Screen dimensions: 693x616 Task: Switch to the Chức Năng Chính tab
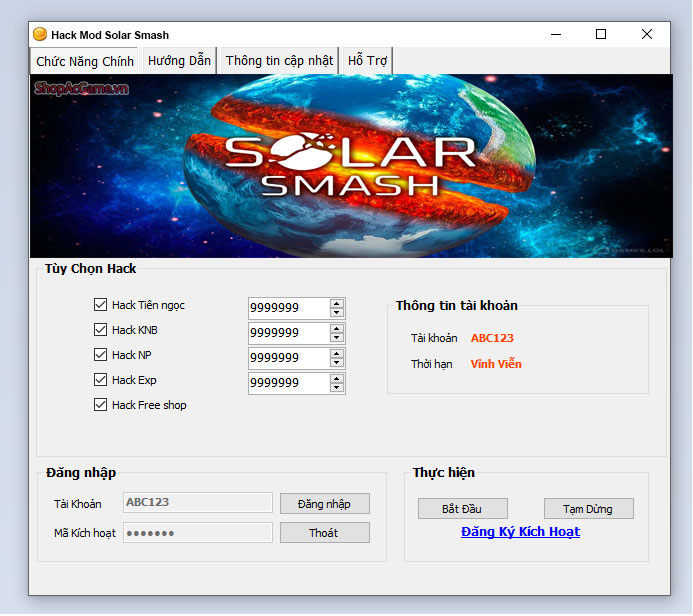85,61
